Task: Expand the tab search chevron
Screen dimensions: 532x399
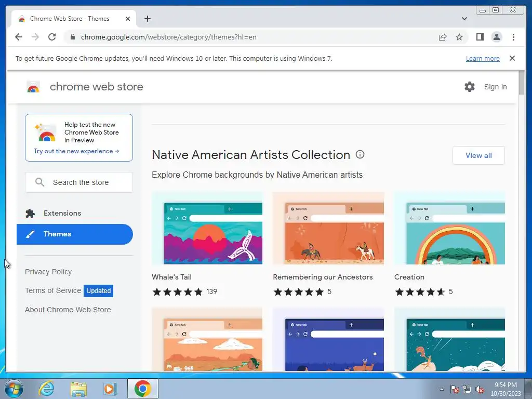Action: pos(464,19)
